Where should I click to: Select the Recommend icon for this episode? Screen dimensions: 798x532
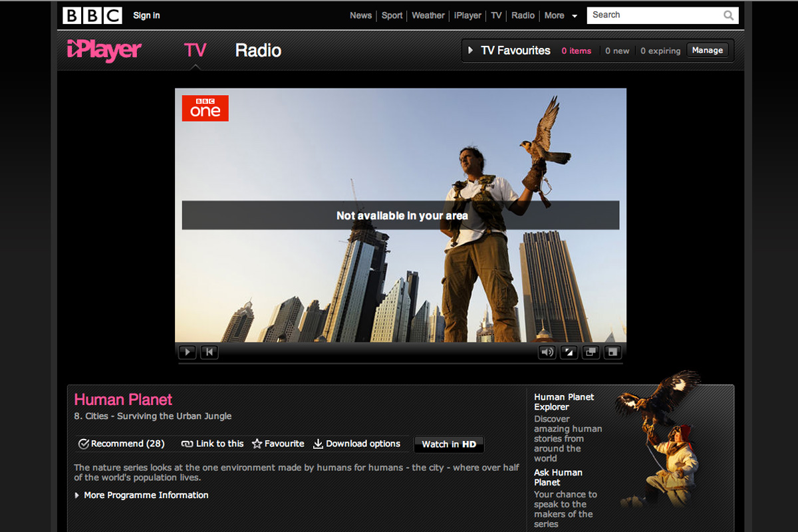pyautogui.click(x=84, y=444)
